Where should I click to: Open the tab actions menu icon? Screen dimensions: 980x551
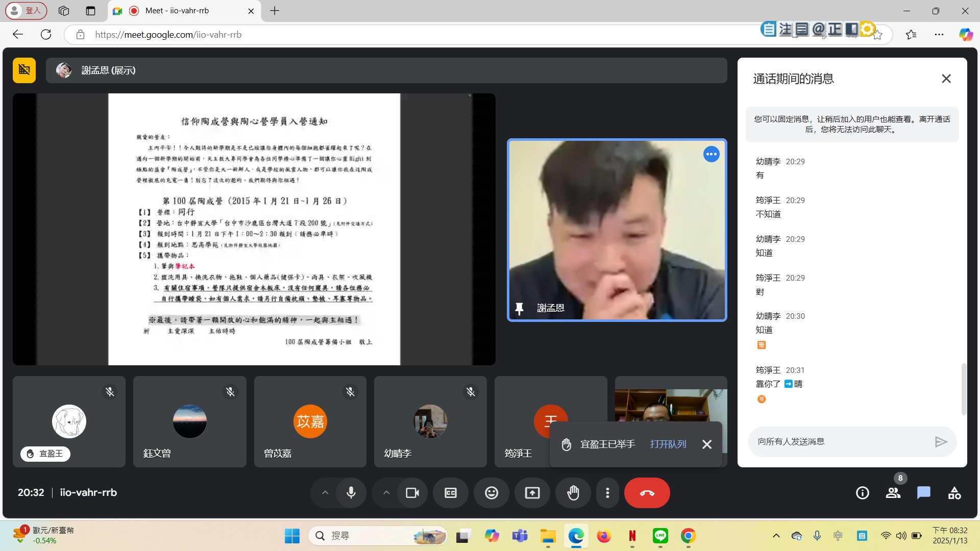pos(91,11)
